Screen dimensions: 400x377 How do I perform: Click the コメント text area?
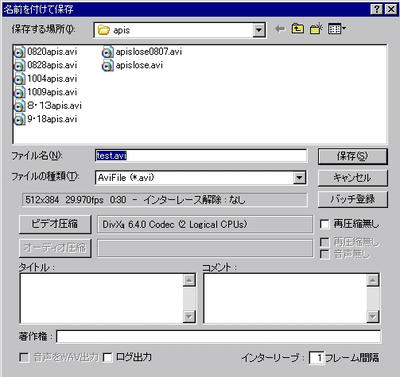tap(285, 298)
